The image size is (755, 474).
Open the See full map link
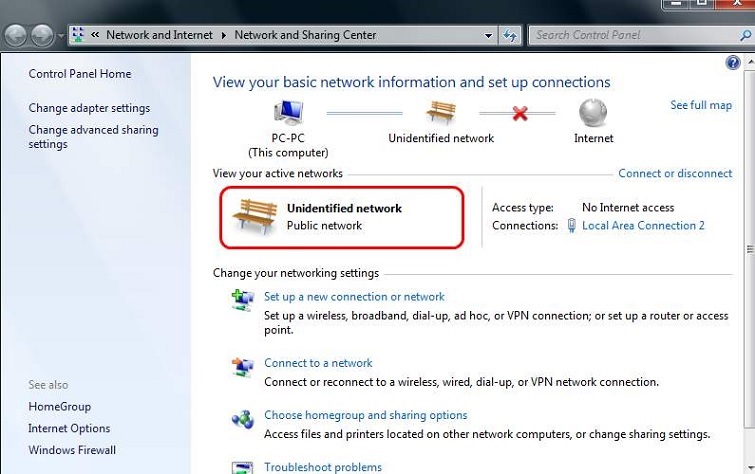700,105
